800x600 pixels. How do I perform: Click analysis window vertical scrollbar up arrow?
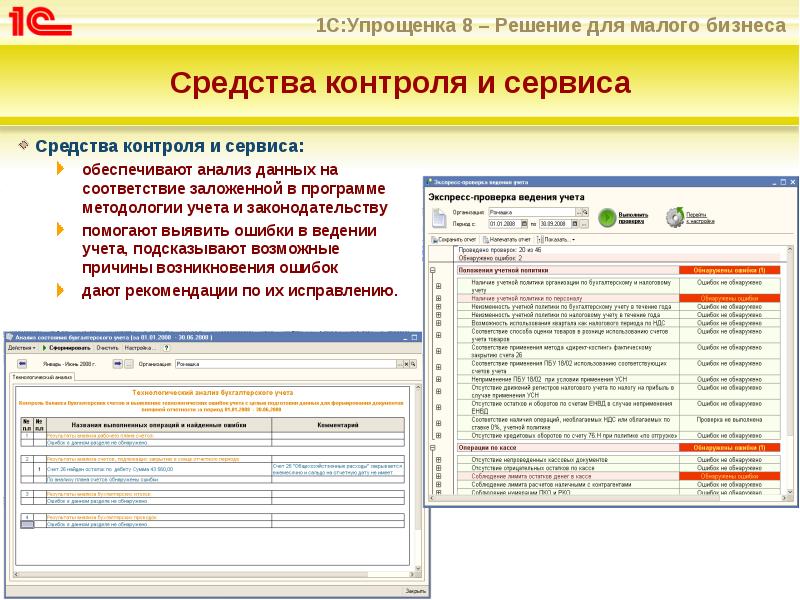[418, 388]
